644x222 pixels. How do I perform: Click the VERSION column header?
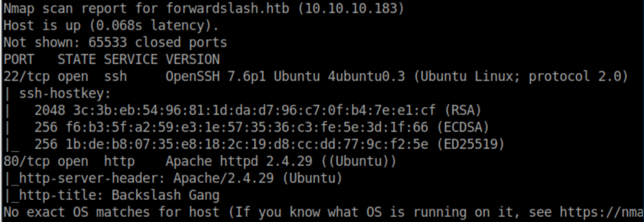tap(192, 59)
